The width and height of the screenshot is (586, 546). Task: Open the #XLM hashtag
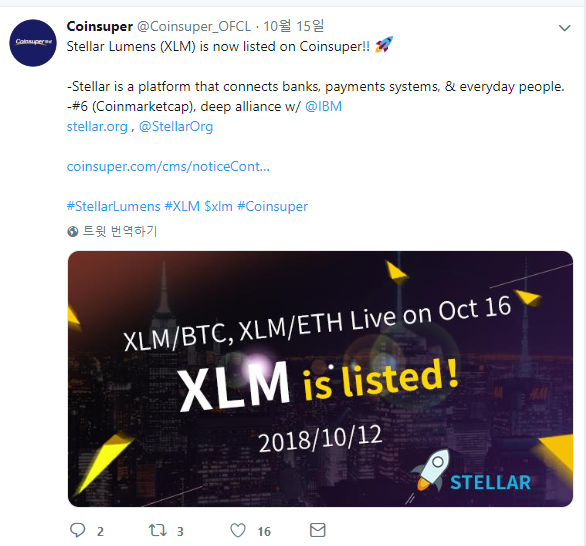(x=182, y=206)
